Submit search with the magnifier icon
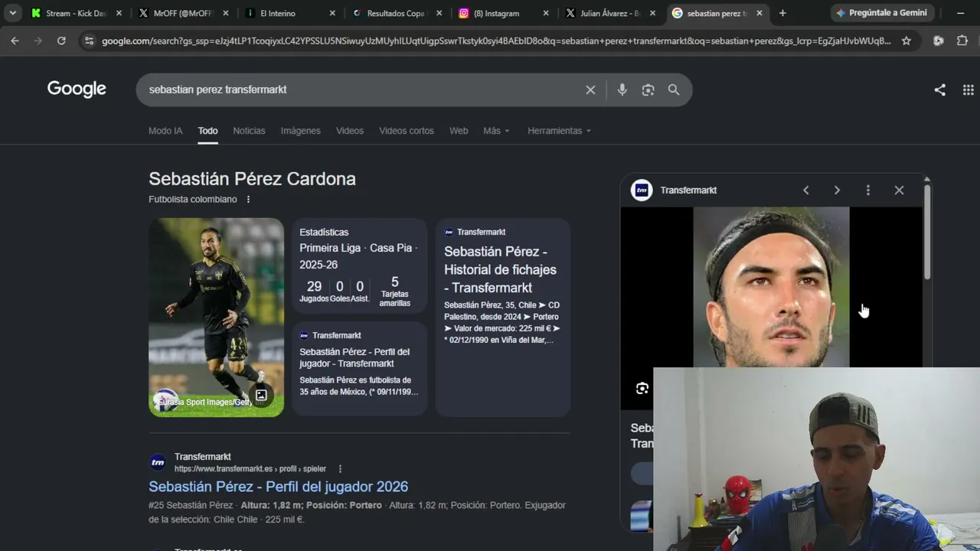 tap(674, 90)
